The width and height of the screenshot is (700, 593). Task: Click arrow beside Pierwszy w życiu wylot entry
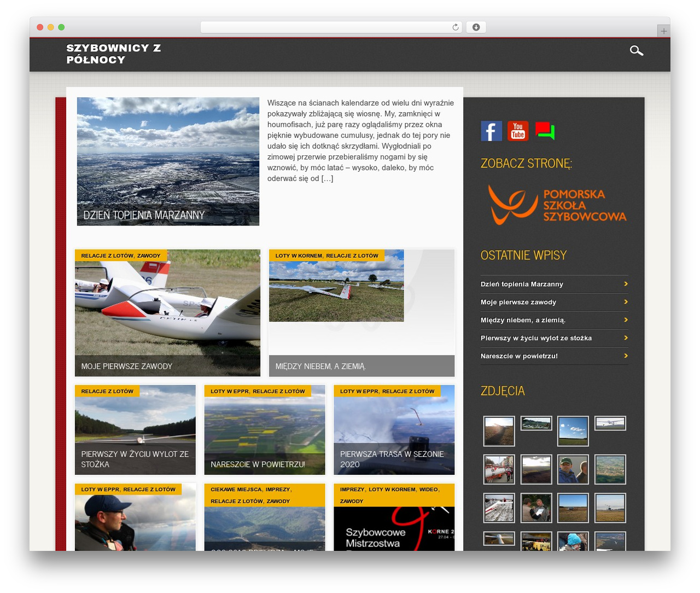(x=626, y=338)
